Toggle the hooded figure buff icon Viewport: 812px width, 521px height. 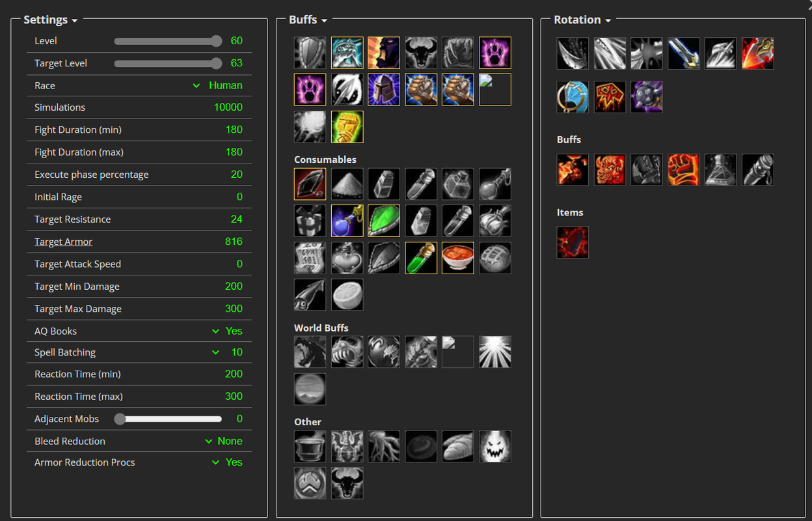[384, 53]
